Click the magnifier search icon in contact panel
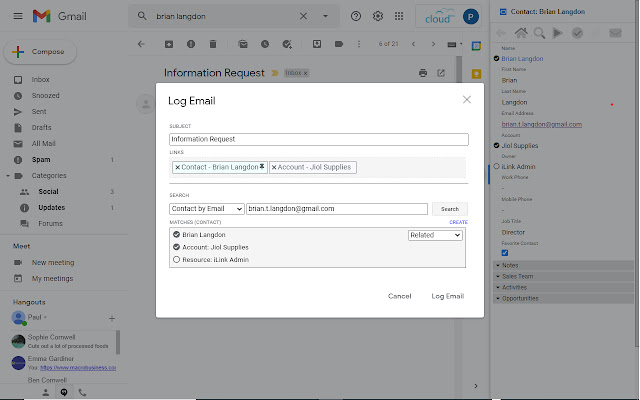This screenshot has width=640, height=400. (x=539, y=33)
